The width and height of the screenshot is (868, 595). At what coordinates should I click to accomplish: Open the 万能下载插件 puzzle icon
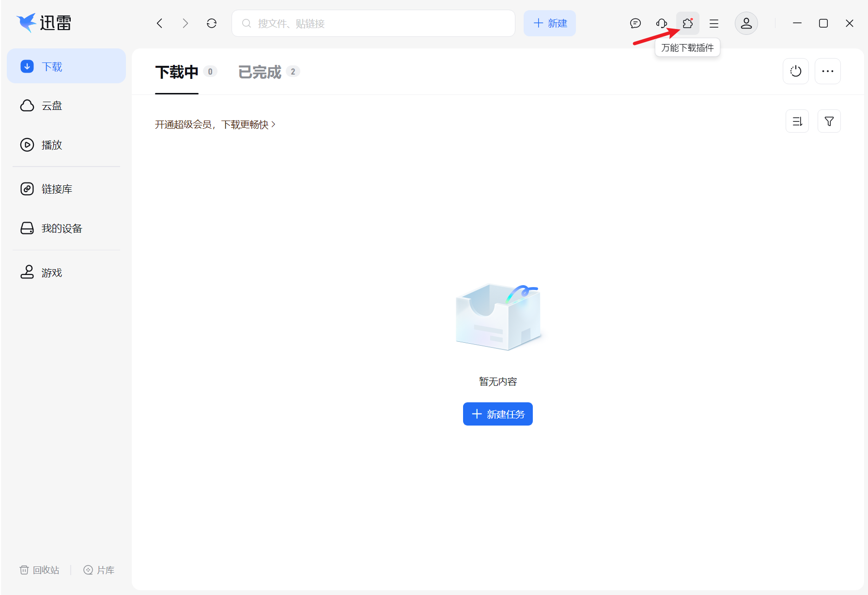click(688, 23)
